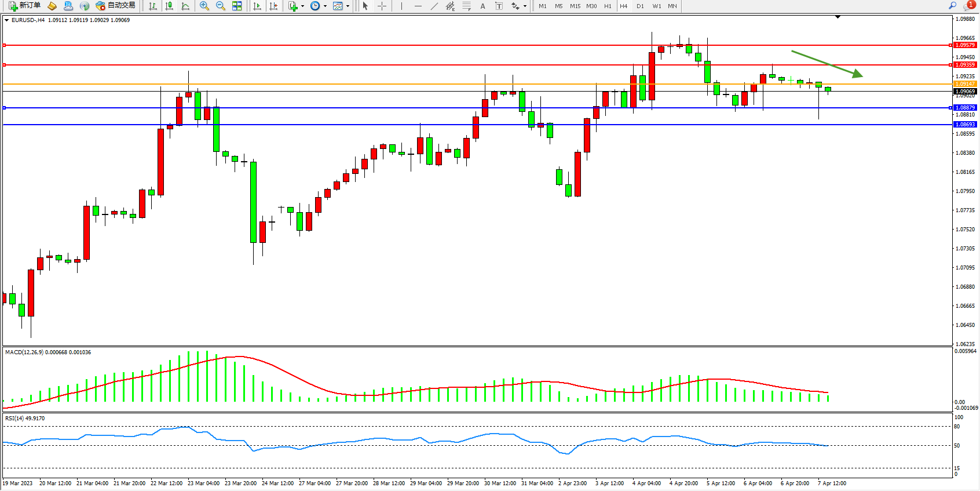Click the chart shift marker triangle

(x=838, y=17)
